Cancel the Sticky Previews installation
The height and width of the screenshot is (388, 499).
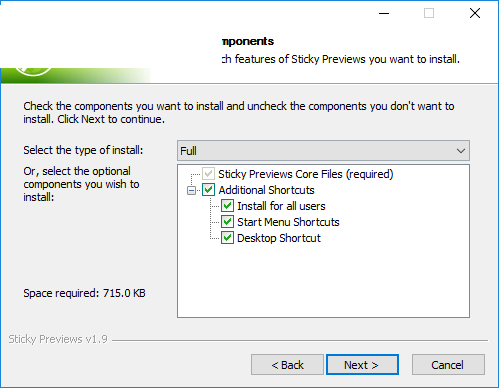tap(448, 365)
